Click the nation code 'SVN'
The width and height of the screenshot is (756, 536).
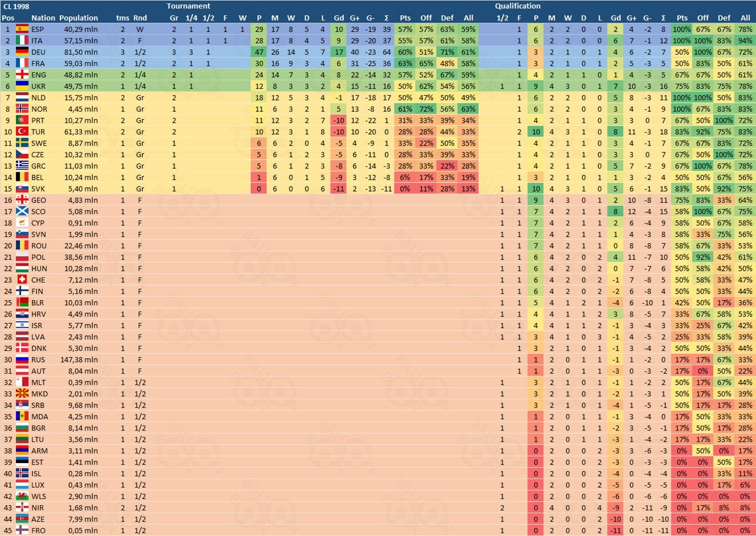[39, 234]
